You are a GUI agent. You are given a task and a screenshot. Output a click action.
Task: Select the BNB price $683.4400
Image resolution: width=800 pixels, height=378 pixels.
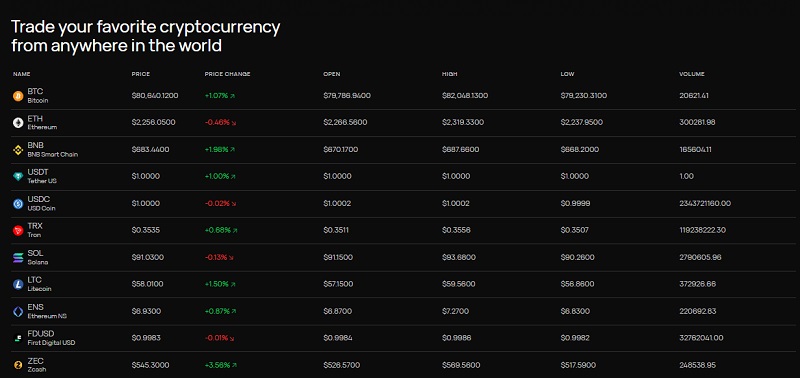coord(151,150)
